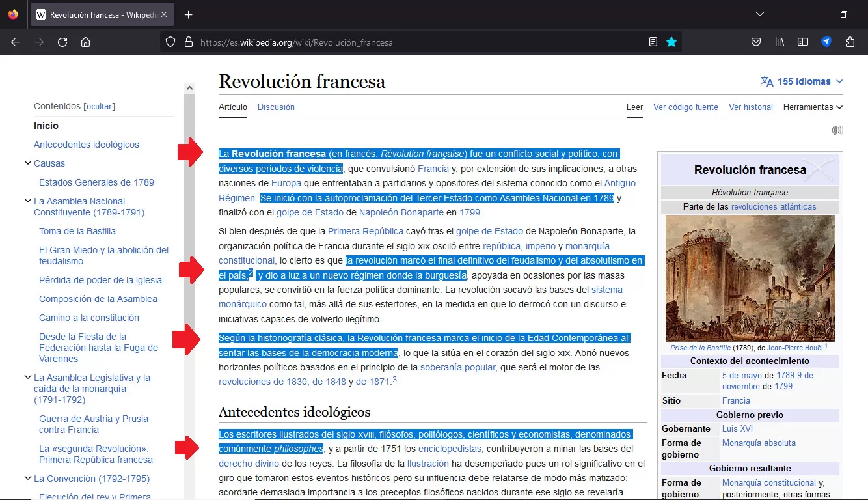This screenshot has width=868, height=500.
Task: Go back to previous page
Action: (16, 42)
